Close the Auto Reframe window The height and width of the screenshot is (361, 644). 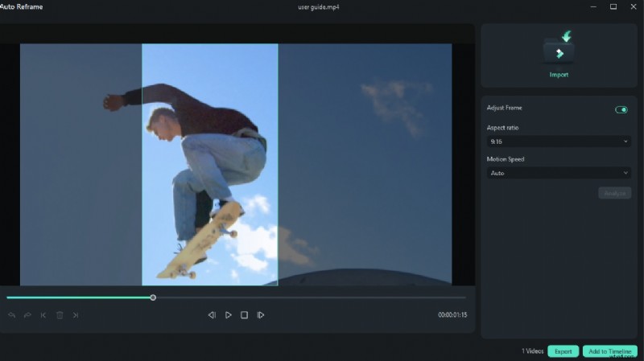click(634, 6)
